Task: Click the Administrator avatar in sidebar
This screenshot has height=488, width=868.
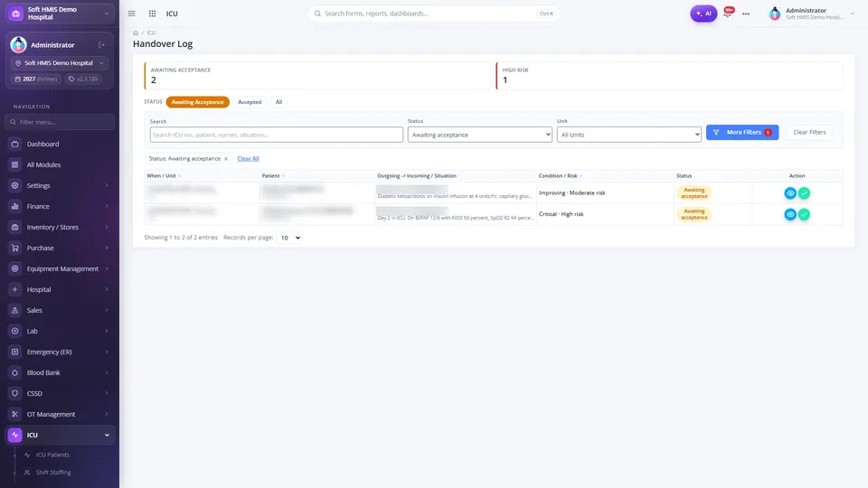Action: (x=18, y=45)
